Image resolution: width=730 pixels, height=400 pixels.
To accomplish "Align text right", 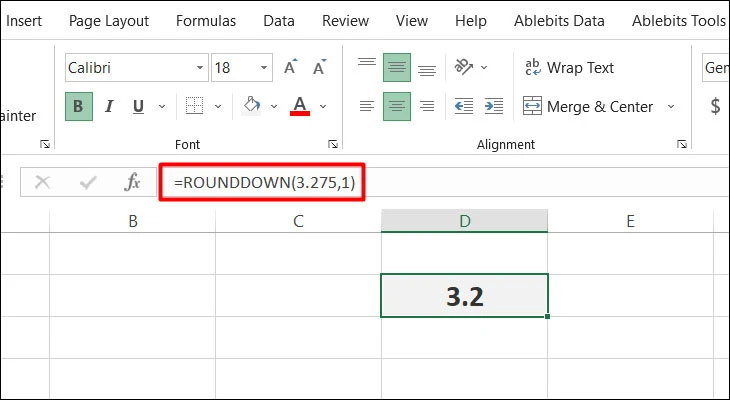I will pyautogui.click(x=426, y=106).
